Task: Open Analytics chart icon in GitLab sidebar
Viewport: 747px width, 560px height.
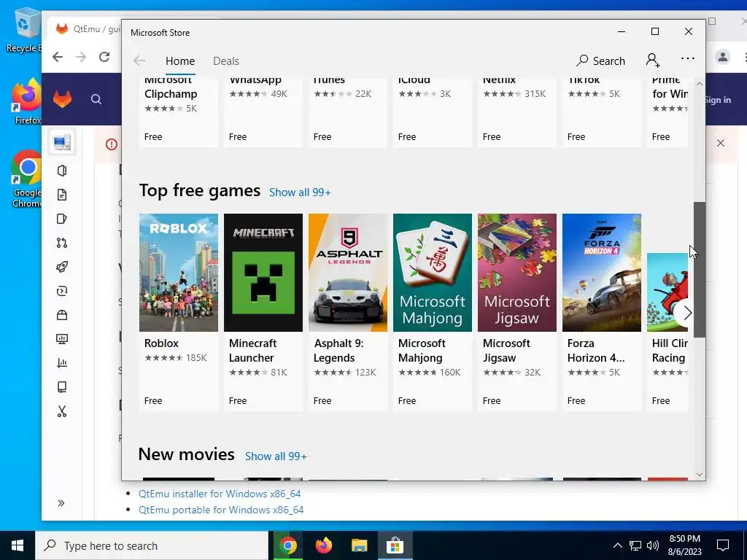Action: tap(62, 363)
